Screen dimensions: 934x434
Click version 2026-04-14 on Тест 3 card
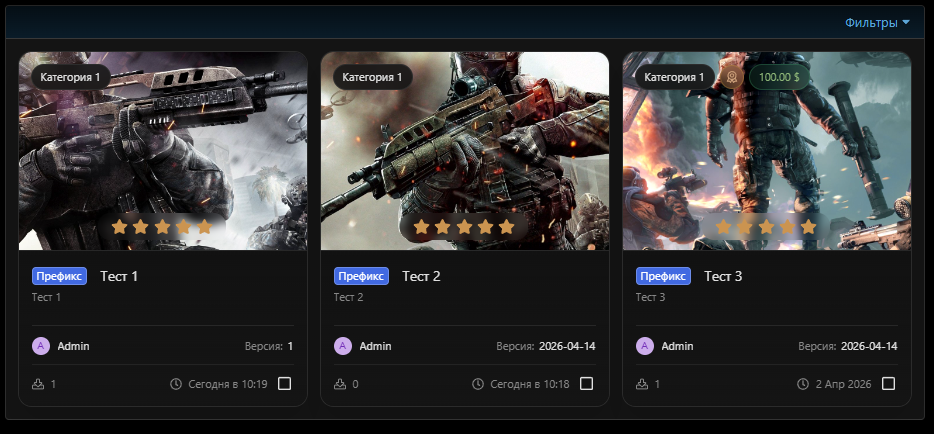[x=870, y=346]
